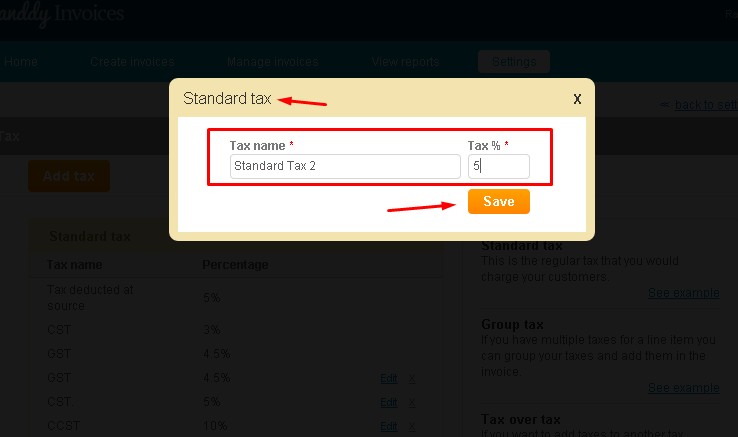Click the Tax name input field
738x437 pixels.
[x=345, y=166]
